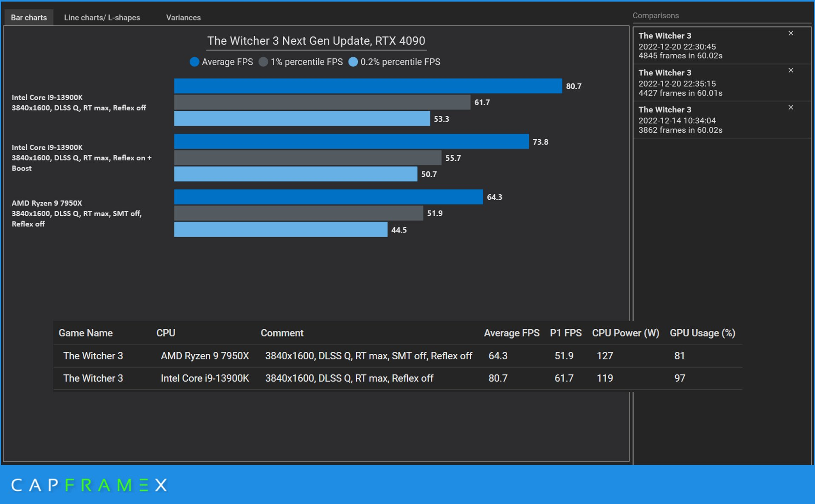Click the comment cell with SMT off, Reflex off
The width and height of the screenshot is (815, 504).
pos(368,356)
